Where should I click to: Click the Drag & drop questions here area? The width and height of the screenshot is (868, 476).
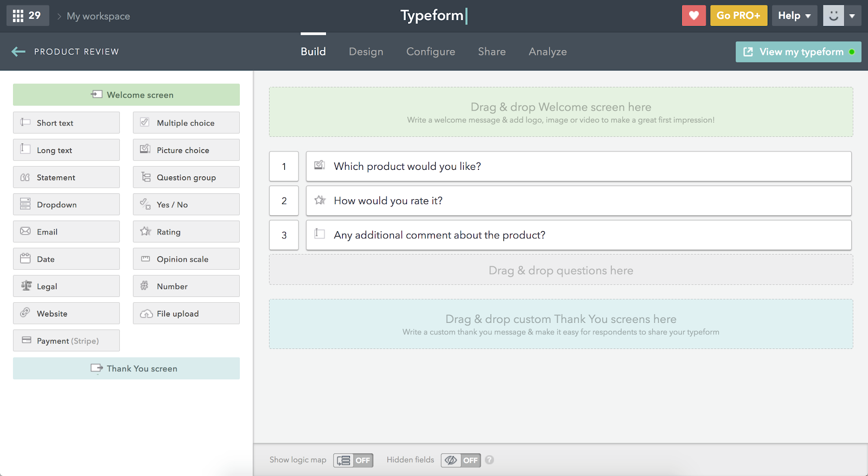(x=561, y=270)
